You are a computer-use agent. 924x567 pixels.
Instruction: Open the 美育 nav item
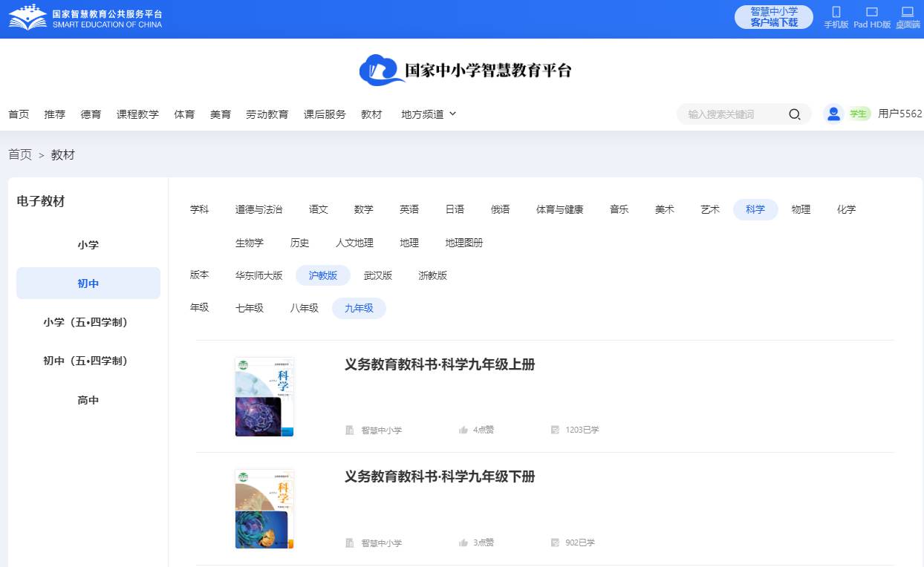221,114
